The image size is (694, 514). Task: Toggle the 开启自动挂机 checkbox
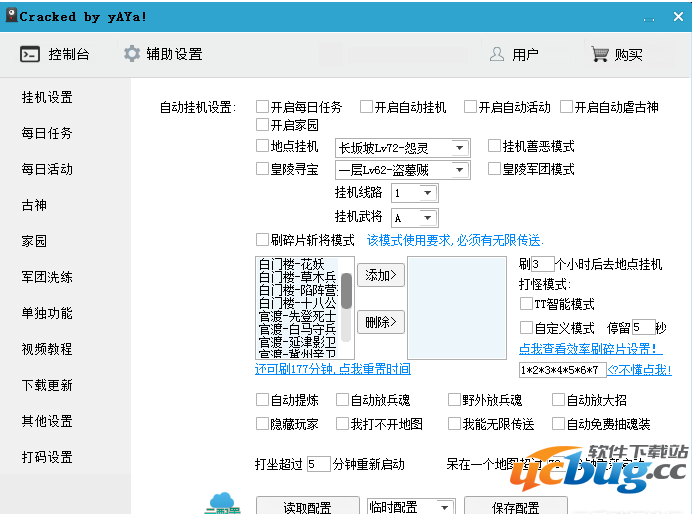pyautogui.click(x=366, y=107)
